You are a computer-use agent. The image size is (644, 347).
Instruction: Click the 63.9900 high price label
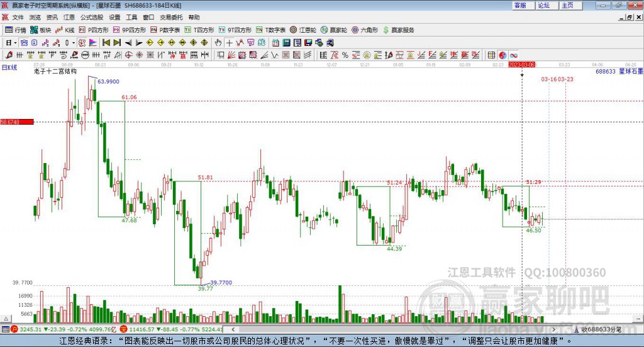(x=108, y=81)
